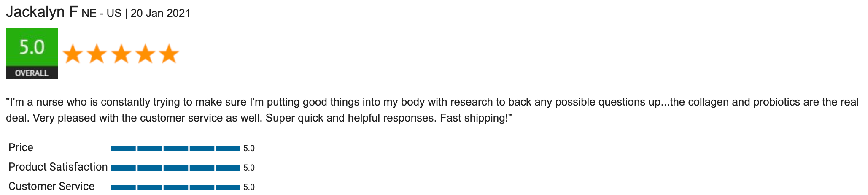
Task: Click the green 5.0 overall score badge
Action: (x=32, y=47)
